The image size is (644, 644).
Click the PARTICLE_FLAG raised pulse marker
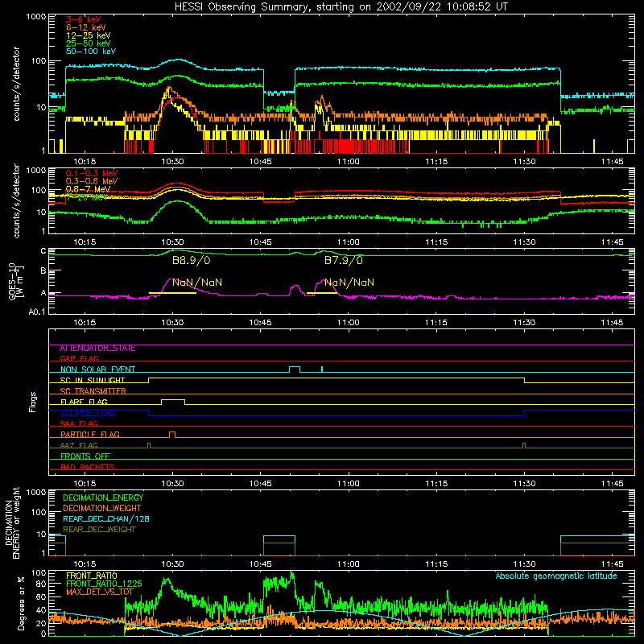tap(172, 435)
